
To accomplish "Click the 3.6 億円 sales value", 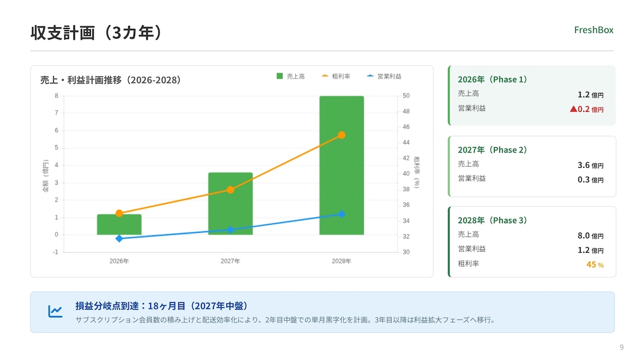I will [591, 165].
